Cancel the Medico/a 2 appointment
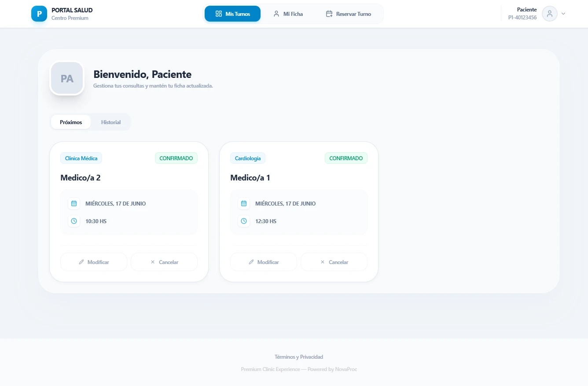The image size is (588, 386). (x=164, y=262)
